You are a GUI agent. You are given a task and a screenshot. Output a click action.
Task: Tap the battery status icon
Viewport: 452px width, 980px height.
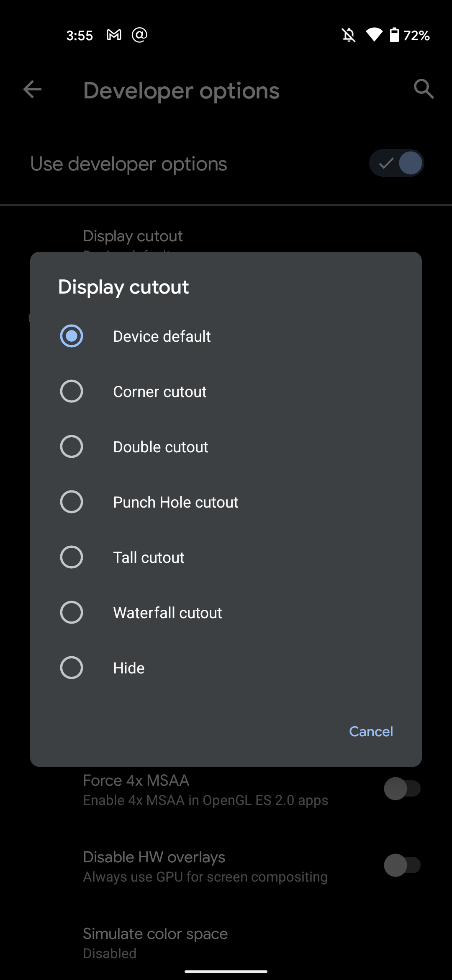coord(394,35)
